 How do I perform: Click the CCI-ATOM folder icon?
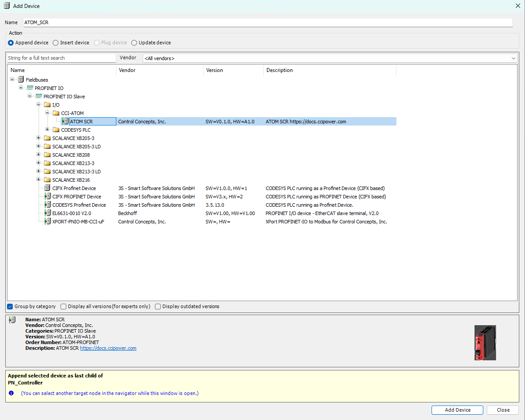pyautogui.click(x=56, y=113)
